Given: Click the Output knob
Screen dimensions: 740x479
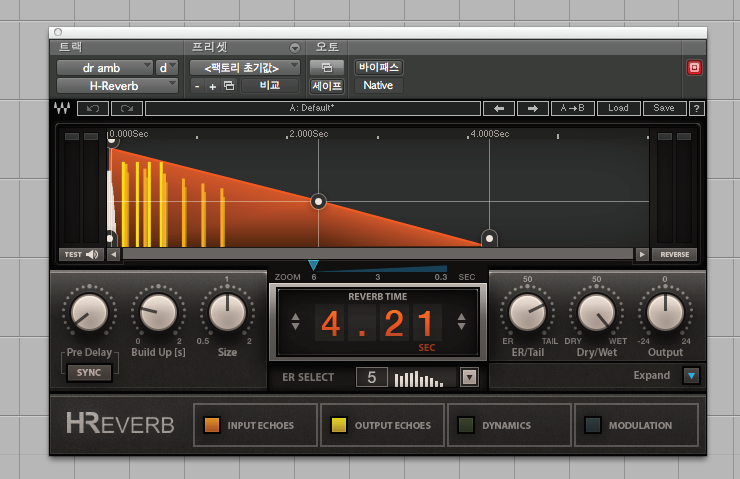Looking at the screenshot, I should click(x=665, y=312).
